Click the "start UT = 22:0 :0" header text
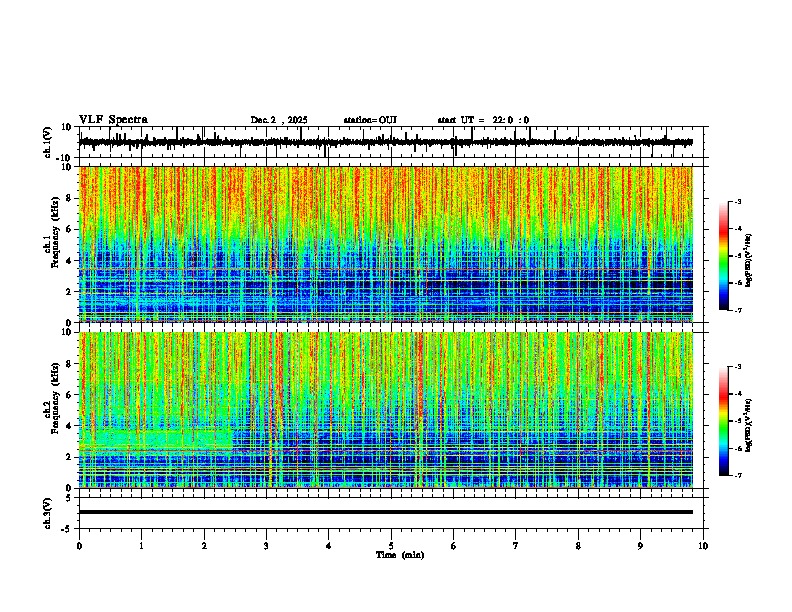 coord(483,120)
